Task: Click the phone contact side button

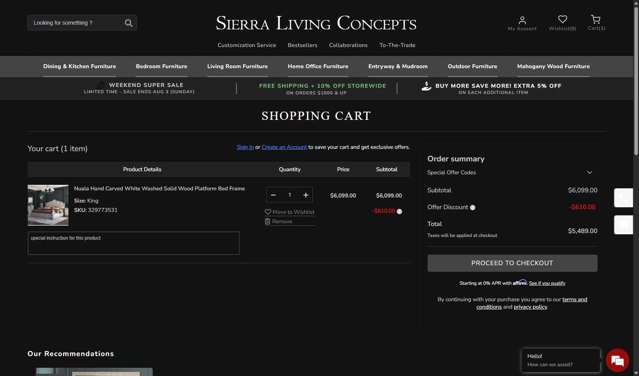Action: [624, 198]
